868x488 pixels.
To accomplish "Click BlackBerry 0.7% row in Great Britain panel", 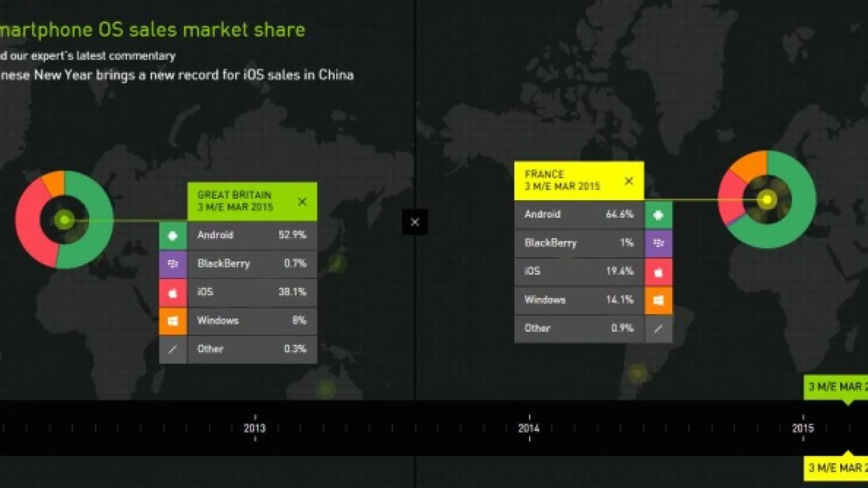I will 252,264.
